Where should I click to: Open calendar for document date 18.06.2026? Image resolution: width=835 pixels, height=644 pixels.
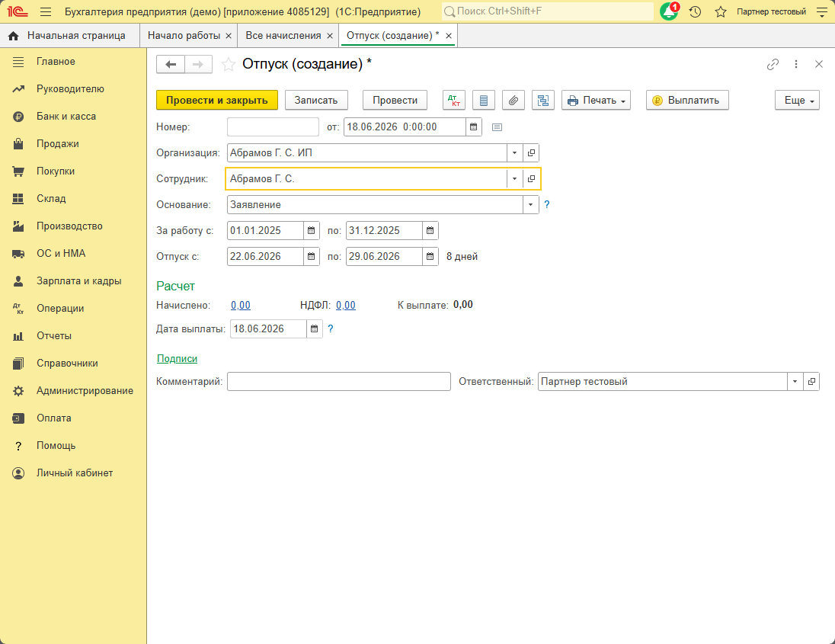(x=473, y=127)
